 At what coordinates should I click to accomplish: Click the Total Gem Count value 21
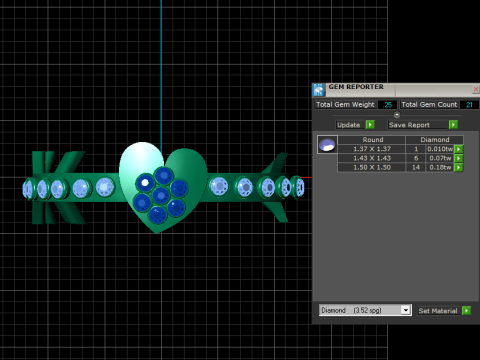469,105
